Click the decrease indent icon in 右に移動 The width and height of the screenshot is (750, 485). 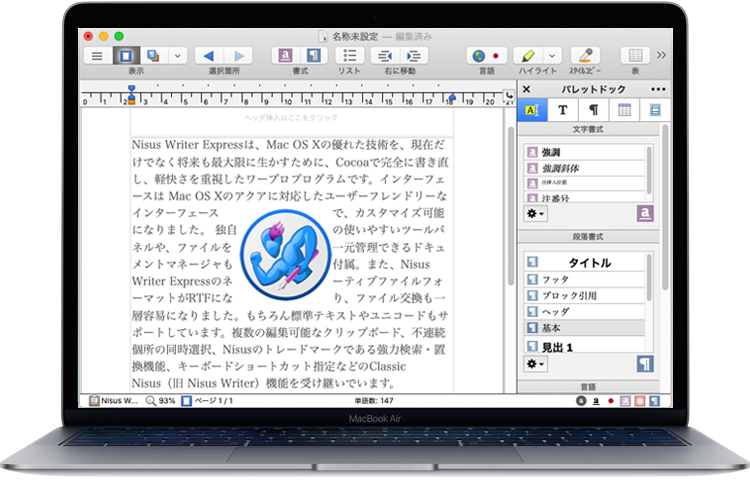tap(385, 56)
